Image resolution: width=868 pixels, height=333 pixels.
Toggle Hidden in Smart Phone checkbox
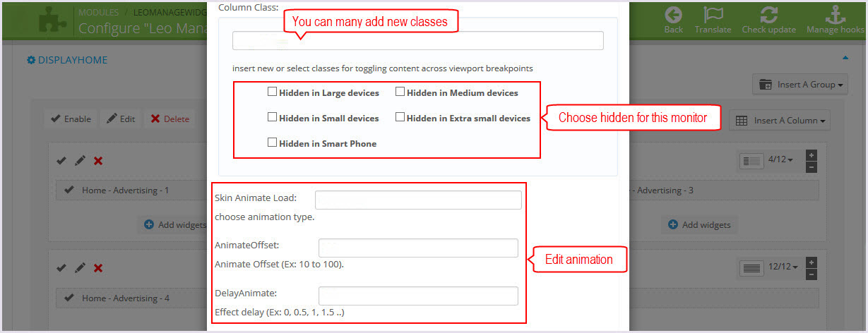(272, 143)
